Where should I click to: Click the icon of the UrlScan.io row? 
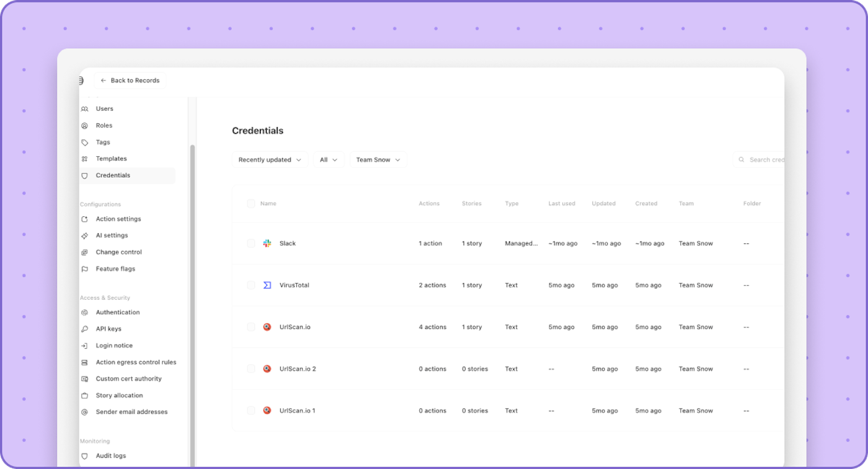pyautogui.click(x=267, y=327)
